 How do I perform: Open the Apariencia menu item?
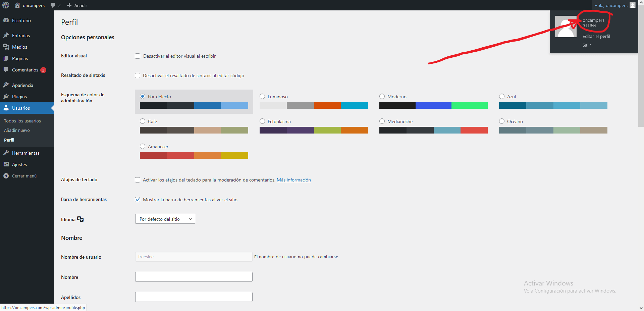[x=27, y=85]
